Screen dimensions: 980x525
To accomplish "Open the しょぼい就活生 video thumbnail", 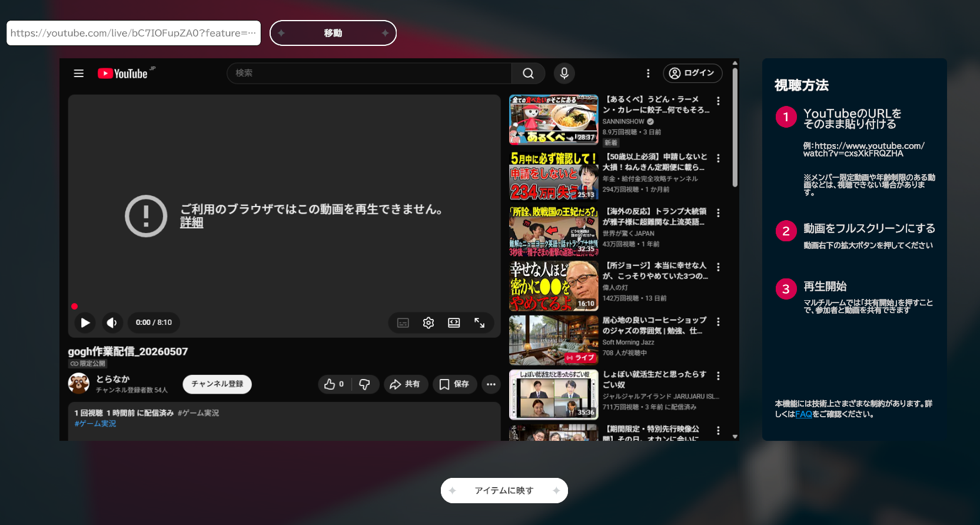I will tap(553, 394).
